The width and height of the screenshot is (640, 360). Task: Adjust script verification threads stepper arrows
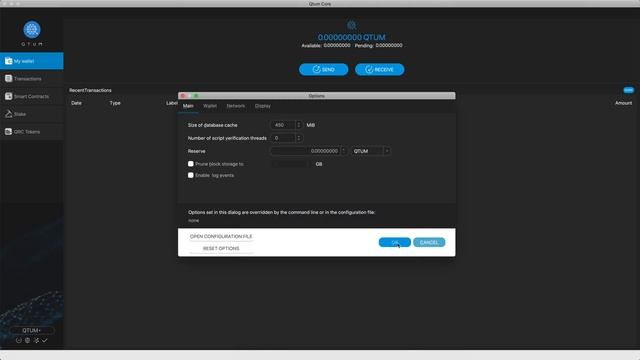click(299, 138)
